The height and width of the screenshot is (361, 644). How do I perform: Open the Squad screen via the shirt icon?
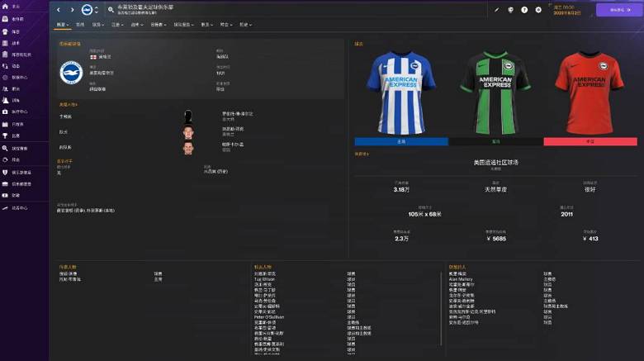click(5, 31)
